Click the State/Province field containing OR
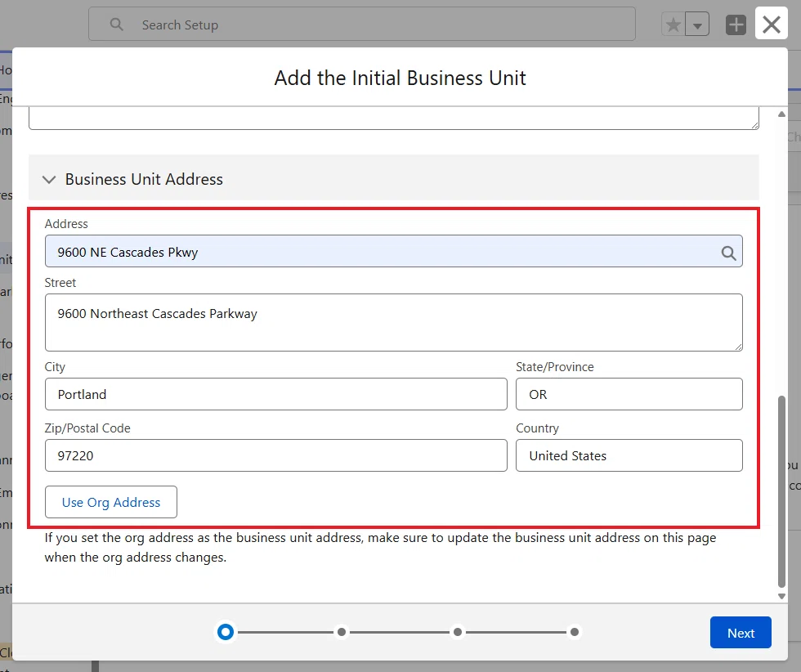The height and width of the screenshot is (672, 801). pyautogui.click(x=629, y=394)
